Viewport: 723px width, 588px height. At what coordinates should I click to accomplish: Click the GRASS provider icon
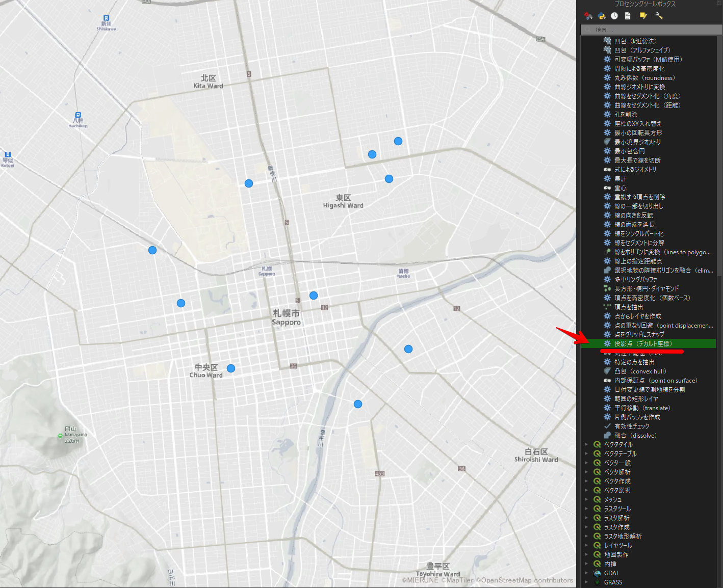point(597,582)
